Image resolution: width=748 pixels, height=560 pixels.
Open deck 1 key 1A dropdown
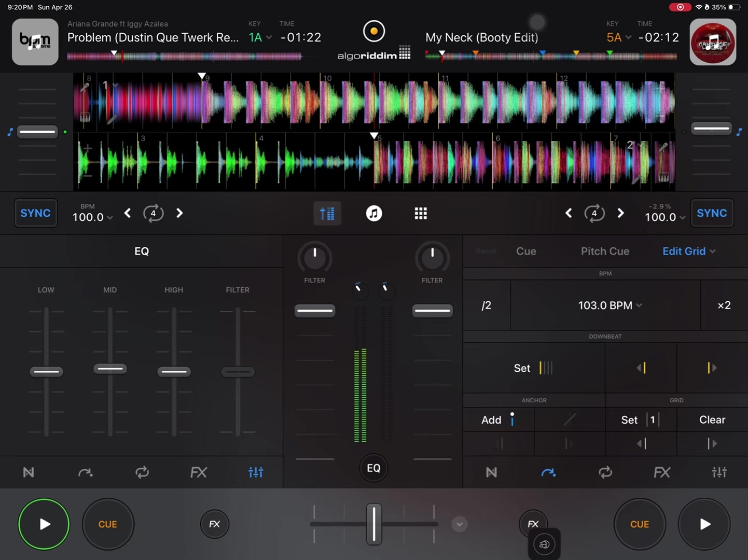pyautogui.click(x=260, y=37)
